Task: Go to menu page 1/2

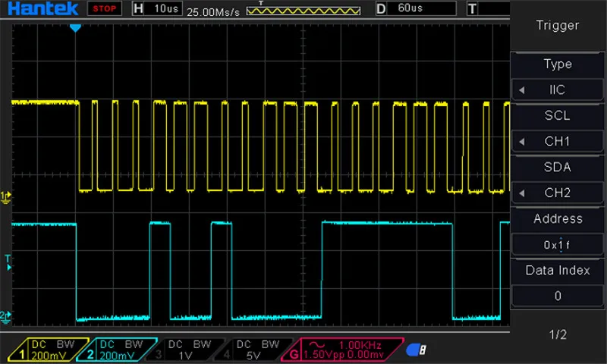Action: (x=558, y=334)
